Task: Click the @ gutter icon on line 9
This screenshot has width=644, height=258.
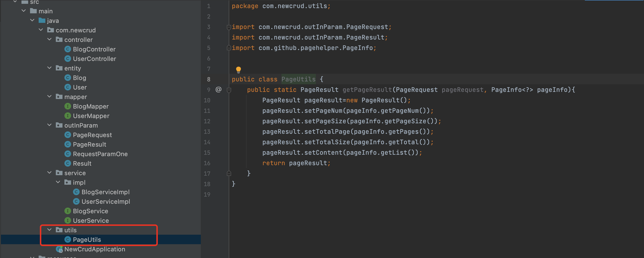Action: tap(218, 89)
